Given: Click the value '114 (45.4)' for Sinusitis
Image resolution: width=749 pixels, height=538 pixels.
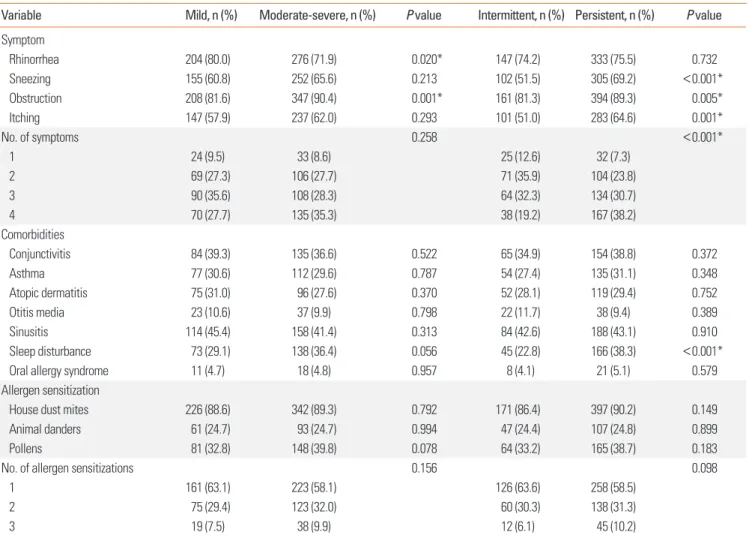Looking at the screenshot, I should pos(208,332).
